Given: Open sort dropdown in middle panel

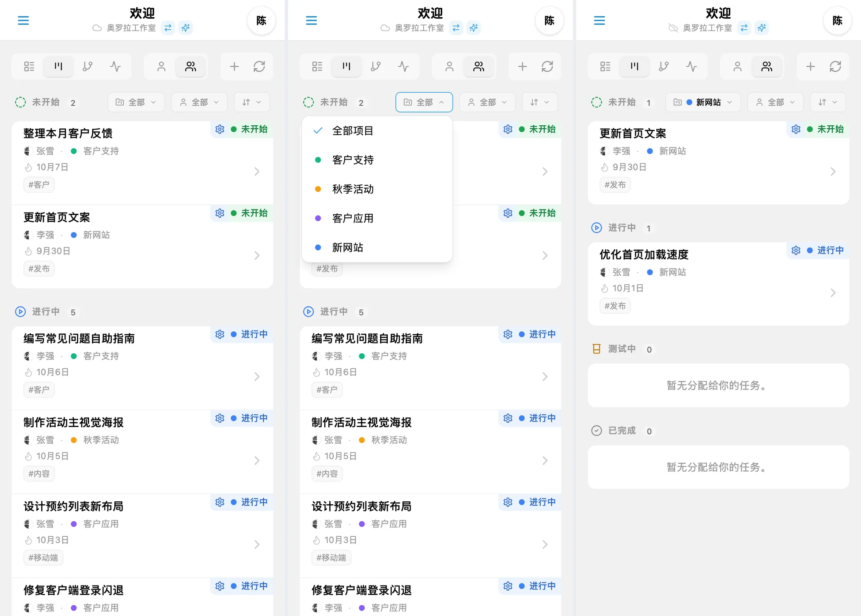Looking at the screenshot, I should pyautogui.click(x=540, y=102).
